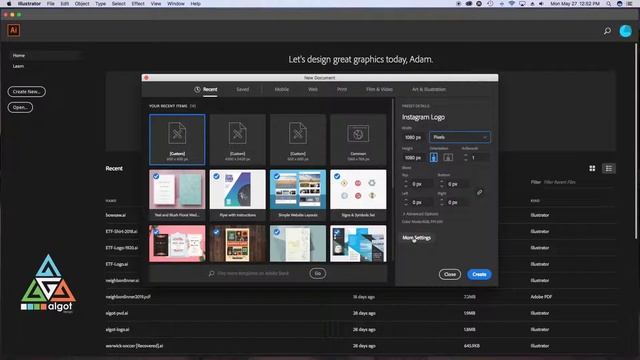Switch to the Saved tab

[242, 89]
